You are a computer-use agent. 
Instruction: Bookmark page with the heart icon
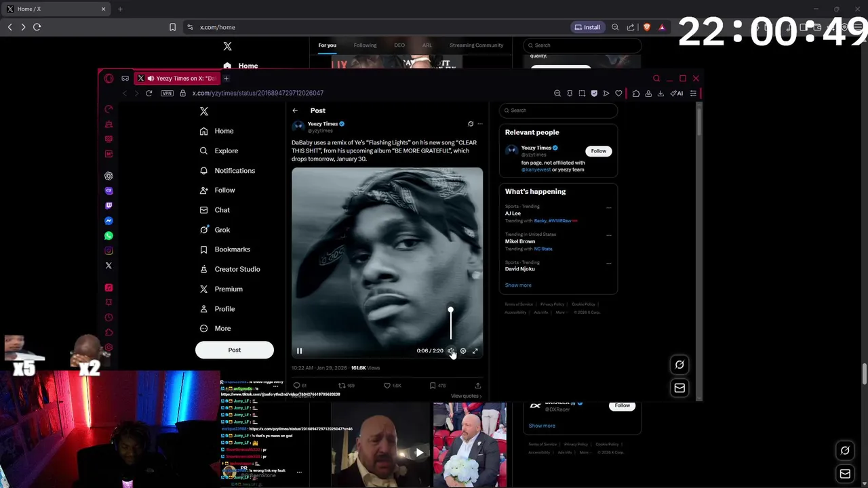click(618, 94)
